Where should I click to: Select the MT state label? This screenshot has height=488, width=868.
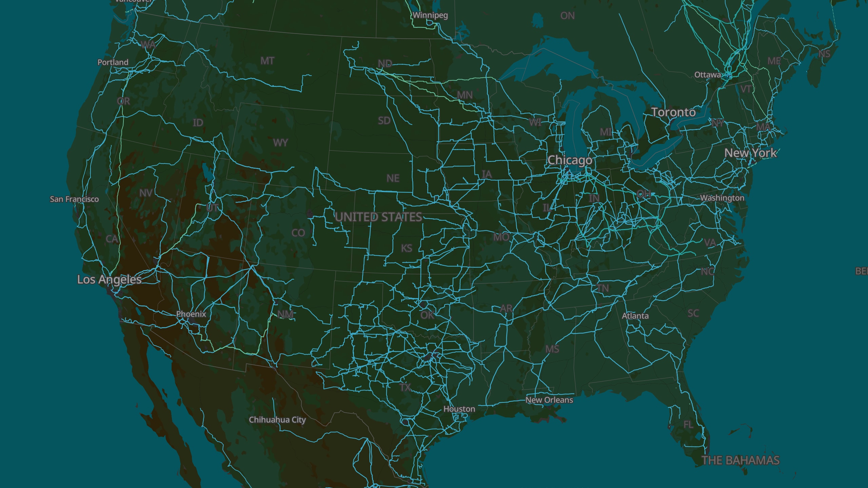[267, 61]
